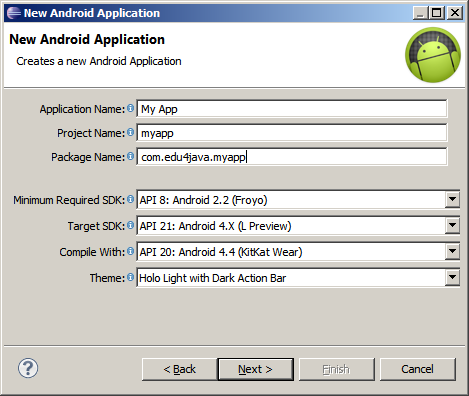Select the Holo Light with Dark Action Bar combo box

point(298,278)
